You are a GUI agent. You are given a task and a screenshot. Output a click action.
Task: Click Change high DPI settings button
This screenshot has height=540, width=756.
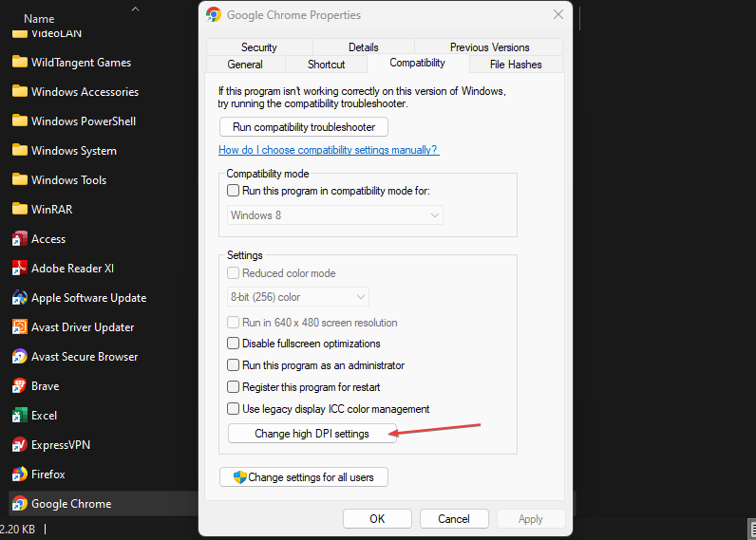tap(312, 434)
